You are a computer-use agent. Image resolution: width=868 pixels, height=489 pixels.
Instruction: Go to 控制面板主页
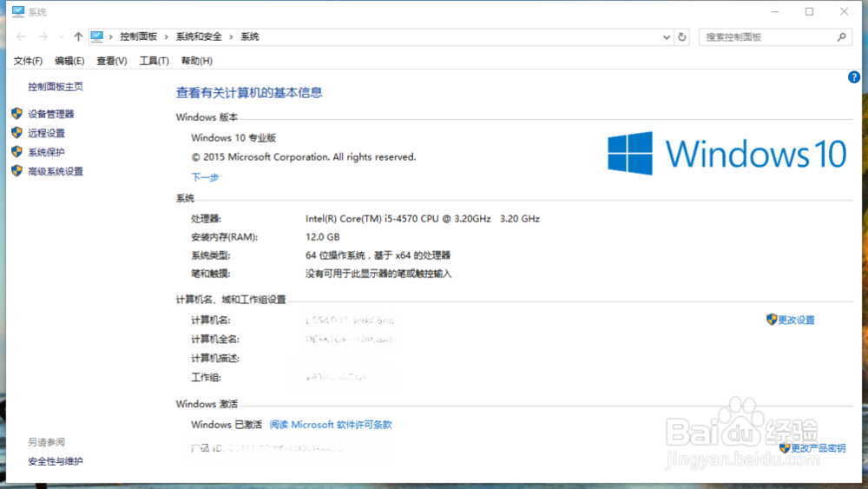point(56,86)
